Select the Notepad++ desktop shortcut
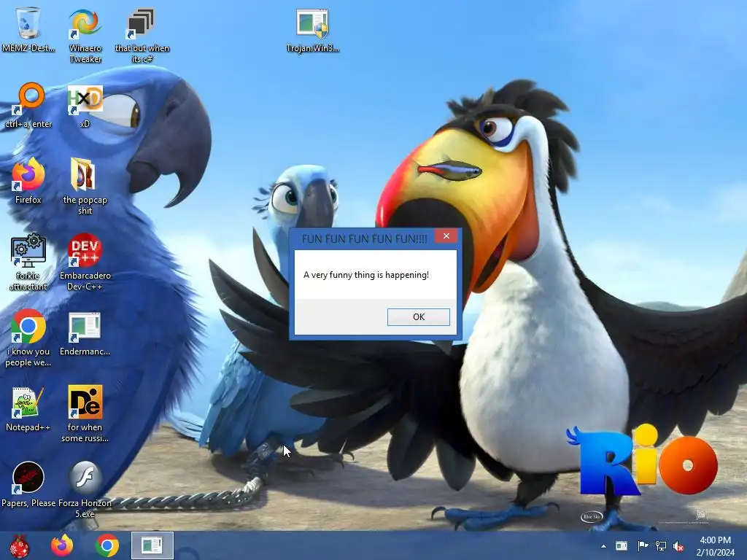The width and height of the screenshot is (747, 560). 28,408
